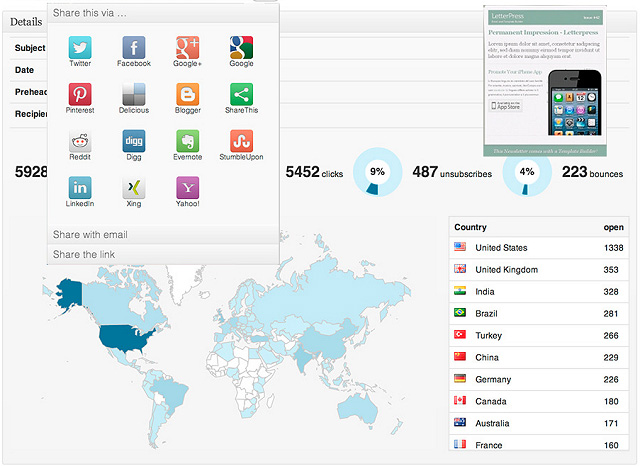Viewport: 640px width, 466px height.
Task: Share via the Blogger icon
Action: click(x=187, y=94)
